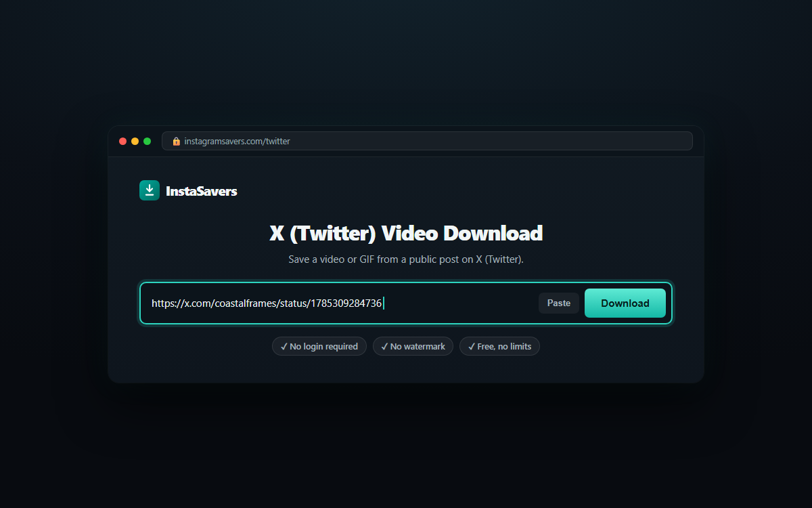Image resolution: width=812 pixels, height=508 pixels.
Task: Click the No watermark badge
Action: 413,346
